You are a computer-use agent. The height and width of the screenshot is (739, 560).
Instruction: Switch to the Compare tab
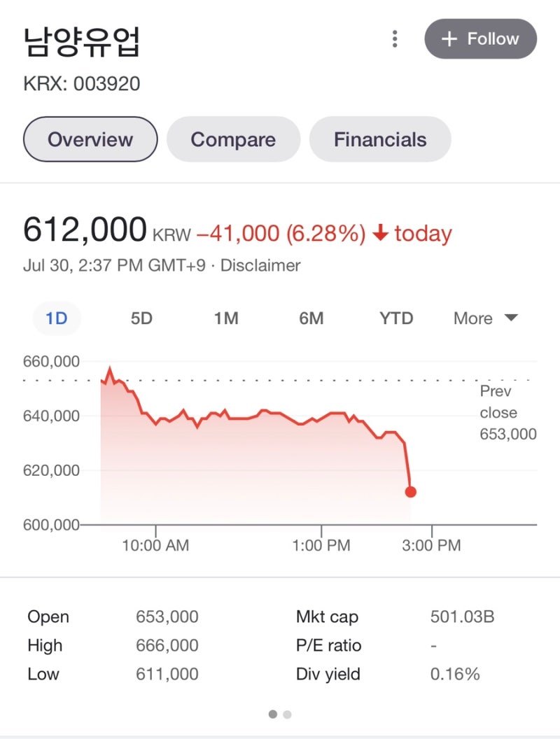pos(233,139)
